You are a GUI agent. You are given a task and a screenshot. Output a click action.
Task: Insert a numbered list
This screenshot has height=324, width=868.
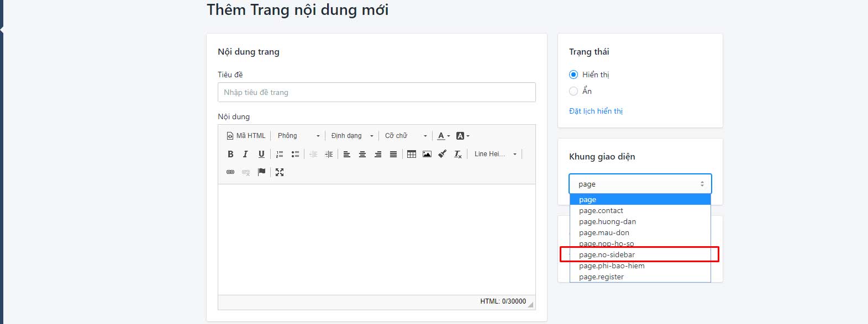(x=280, y=154)
